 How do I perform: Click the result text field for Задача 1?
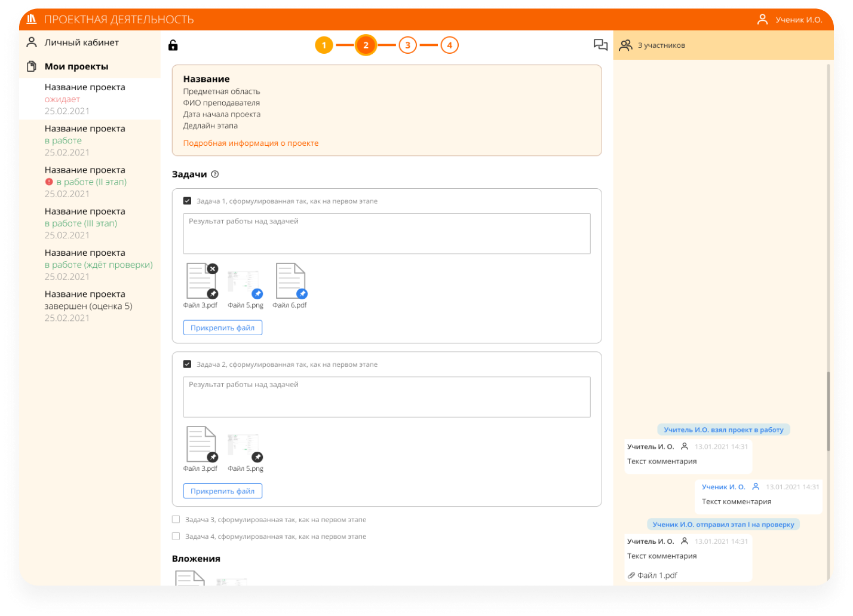tap(386, 234)
